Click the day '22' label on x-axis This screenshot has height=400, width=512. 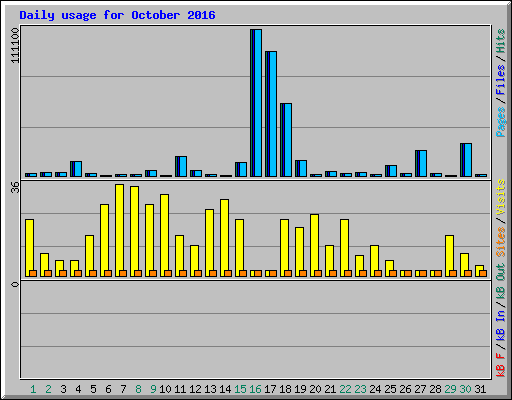pyautogui.click(x=345, y=389)
